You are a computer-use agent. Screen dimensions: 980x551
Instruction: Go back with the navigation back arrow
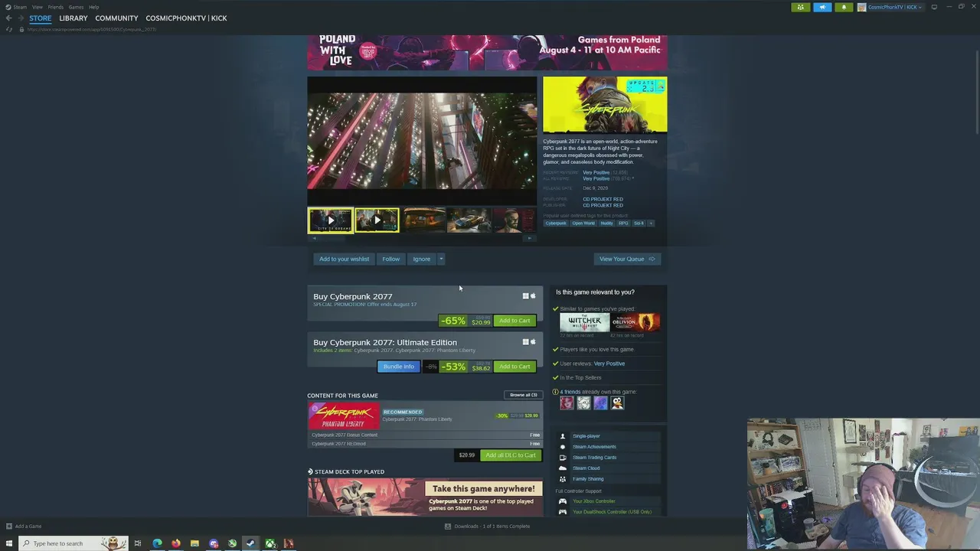[8, 18]
